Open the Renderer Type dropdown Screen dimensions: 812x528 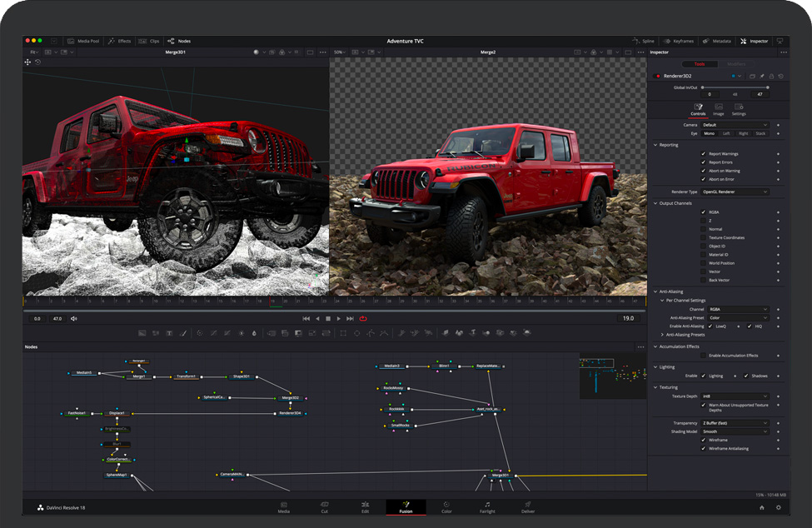735,192
